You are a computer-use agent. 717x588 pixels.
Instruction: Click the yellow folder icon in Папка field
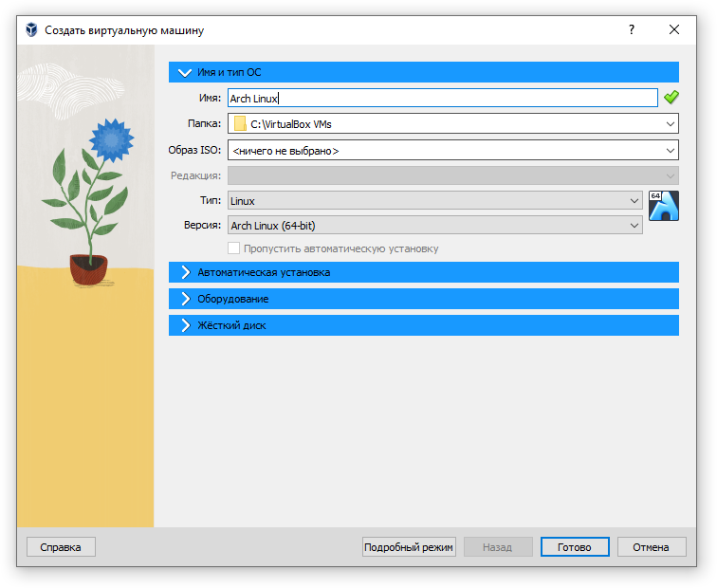coord(240,124)
